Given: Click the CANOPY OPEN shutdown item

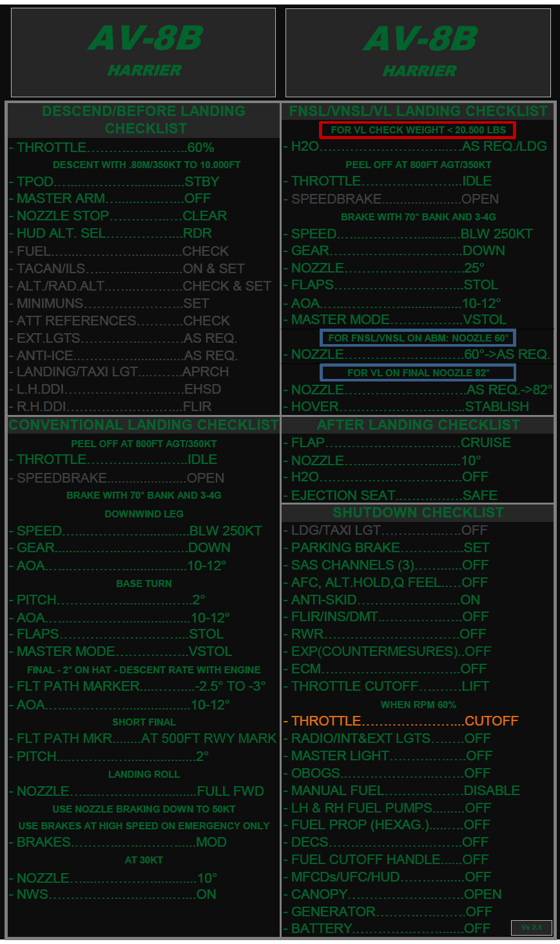Looking at the screenshot, I should pyautogui.click(x=396, y=894).
